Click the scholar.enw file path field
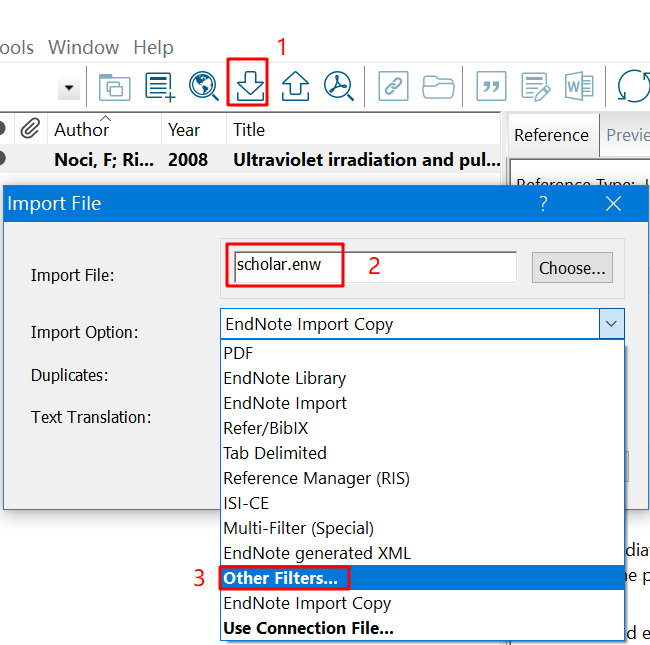650x645 pixels. tap(376, 267)
